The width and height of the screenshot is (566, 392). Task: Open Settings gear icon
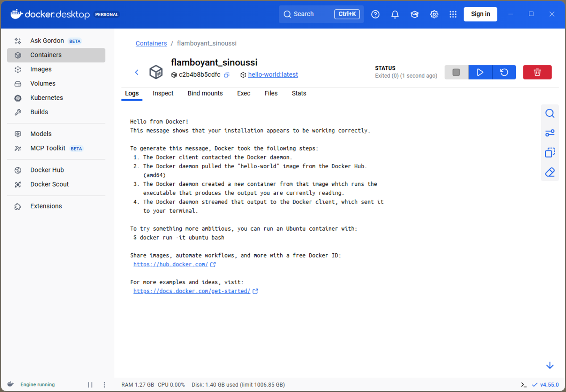[434, 14]
